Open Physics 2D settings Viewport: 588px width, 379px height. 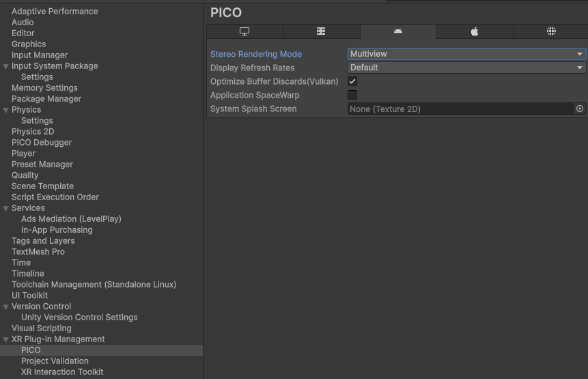click(x=33, y=131)
